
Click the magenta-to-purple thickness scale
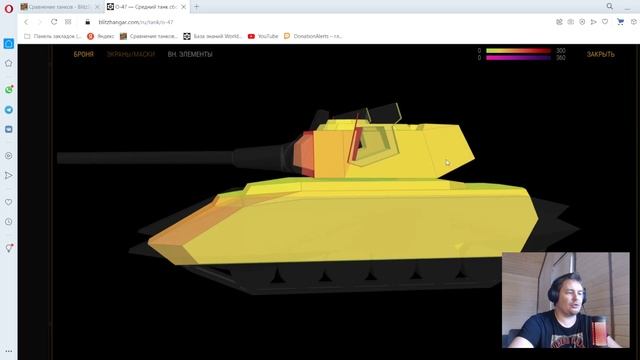(x=518, y=58)
